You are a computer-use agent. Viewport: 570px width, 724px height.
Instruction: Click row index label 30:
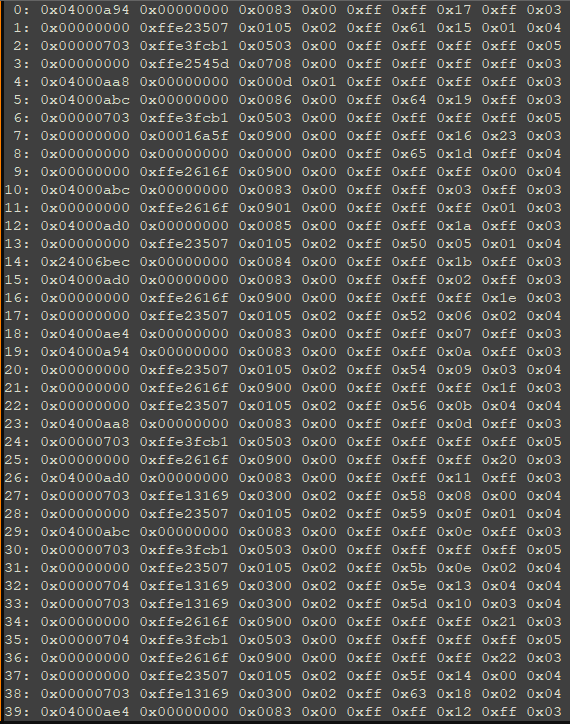(x=17, y=550)
